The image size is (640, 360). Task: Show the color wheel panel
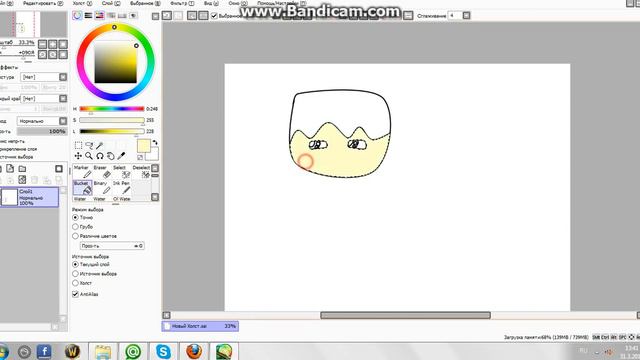pos(77,16)
